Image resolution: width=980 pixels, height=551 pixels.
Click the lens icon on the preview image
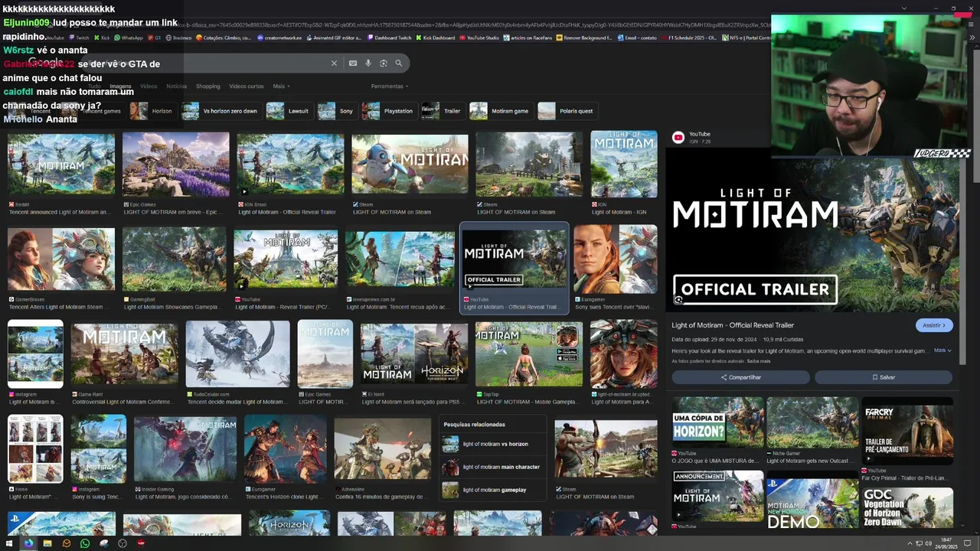pos(678,300)
